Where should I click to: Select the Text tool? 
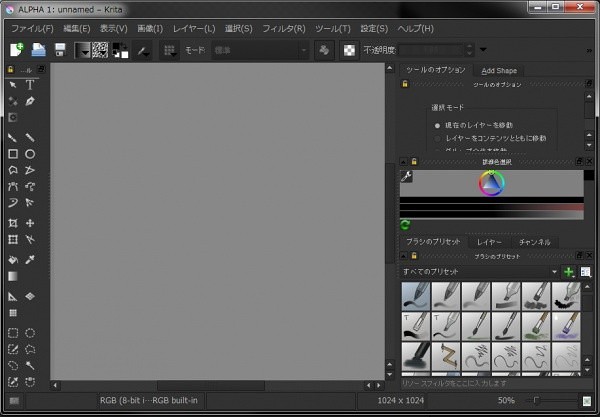point(30,85)
